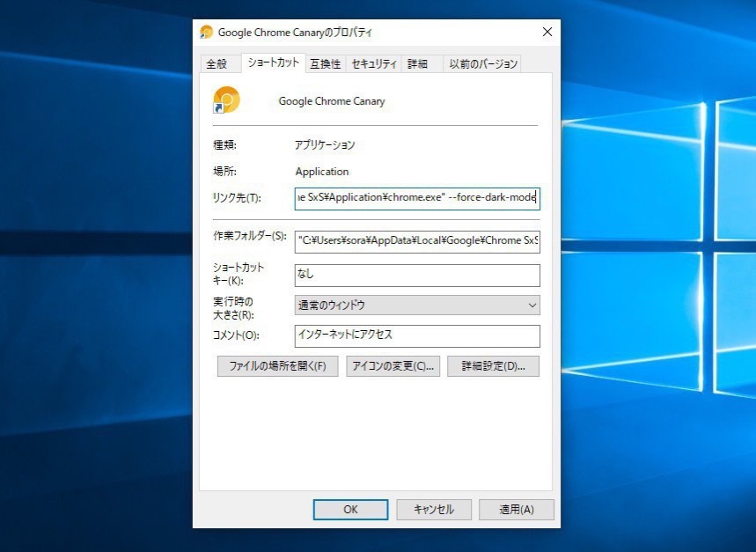Show the 詳細 tab
756x552 pixels.
click(x=417, y=63)
